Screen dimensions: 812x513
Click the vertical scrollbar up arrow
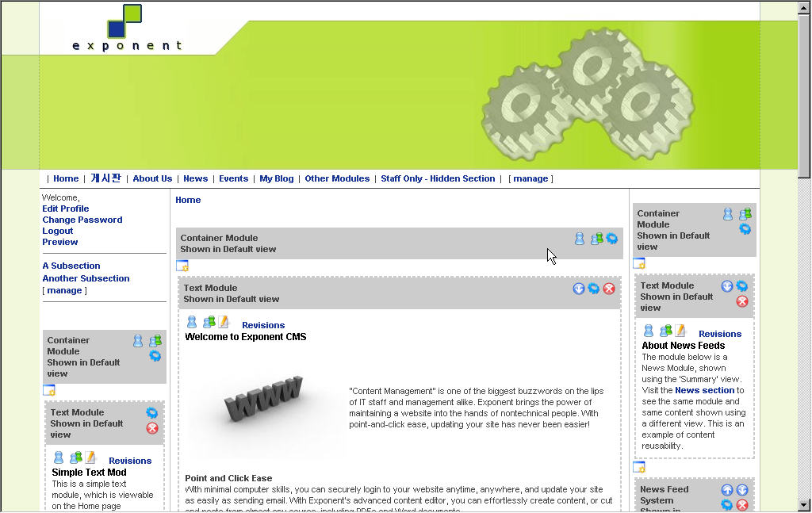pos(804,8)
